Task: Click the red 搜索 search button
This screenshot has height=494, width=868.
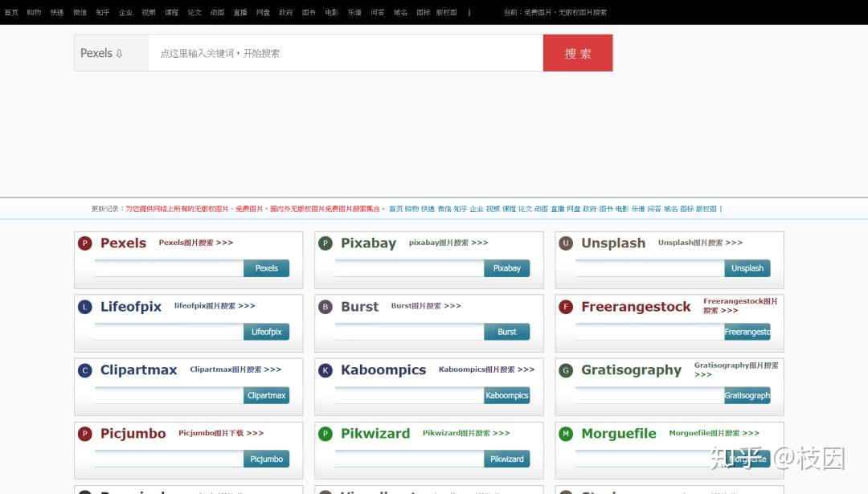Action: [578, 53]
